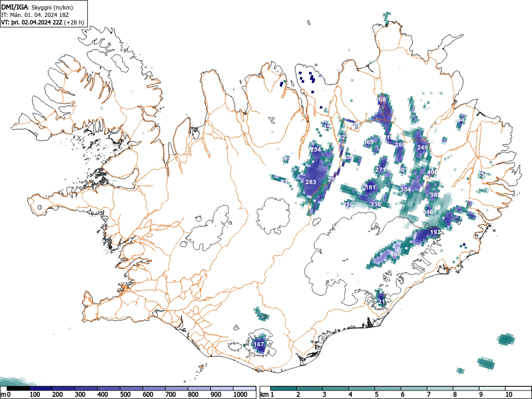
Task: Click the visibility value '254' on the map
Action: pos(315,149)
